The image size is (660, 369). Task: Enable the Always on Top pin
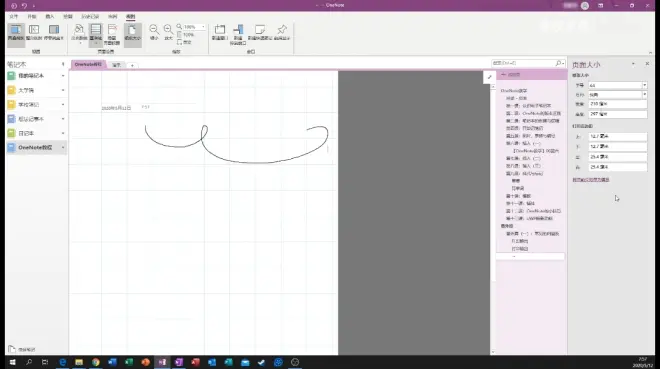282,32
